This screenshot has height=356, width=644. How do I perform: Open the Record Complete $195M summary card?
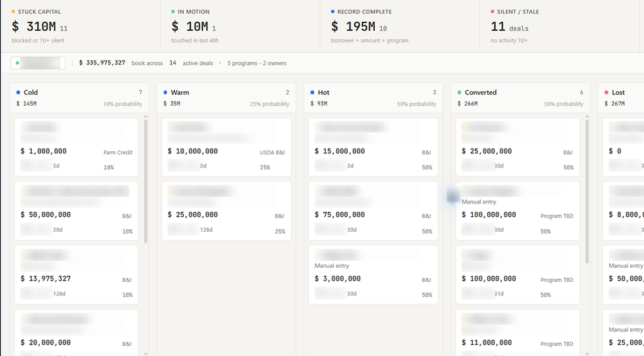click(x=400, y=26)
